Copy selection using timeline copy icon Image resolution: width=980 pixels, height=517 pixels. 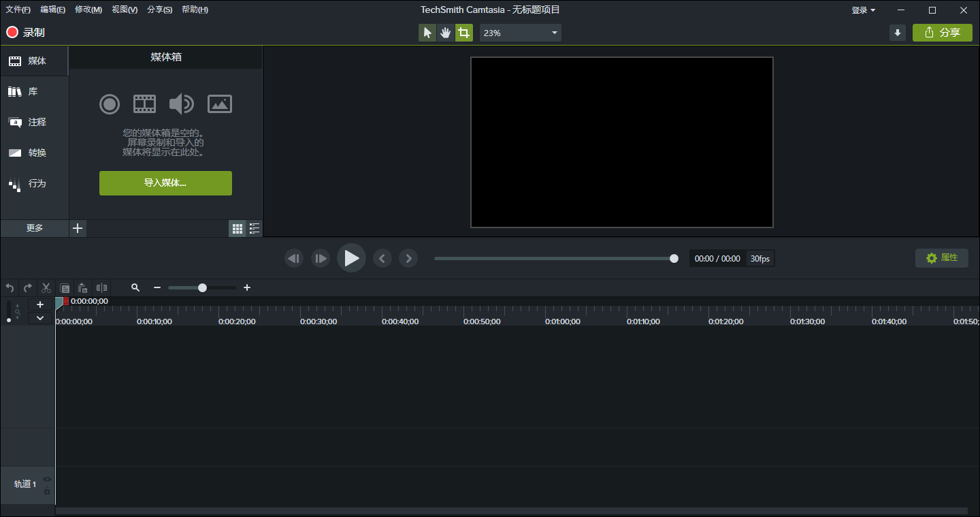click(x=65, y=288)
